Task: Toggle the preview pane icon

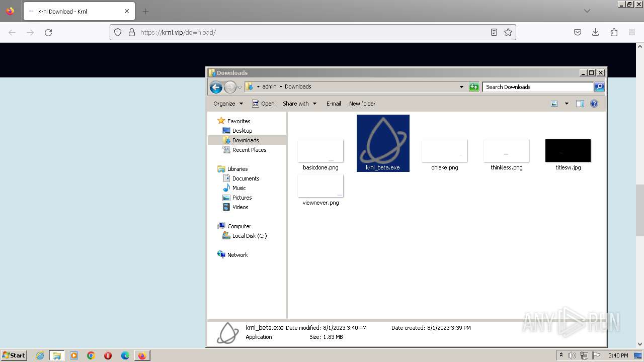Action: tap(580, 104)
